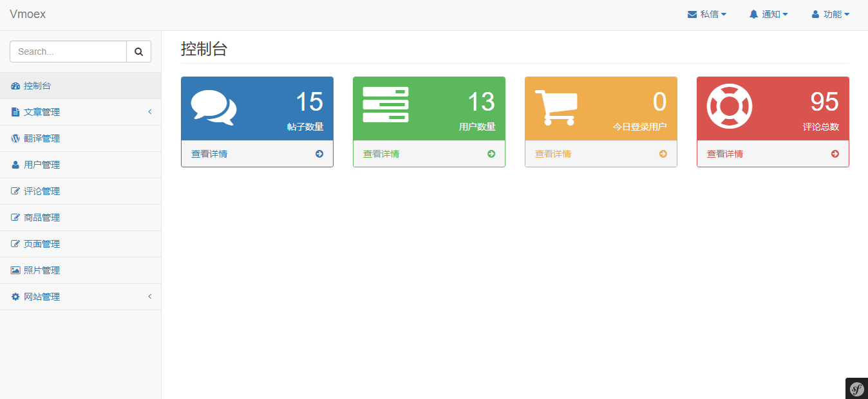Open the 私信 dropdown in navbar

(707, 14)
